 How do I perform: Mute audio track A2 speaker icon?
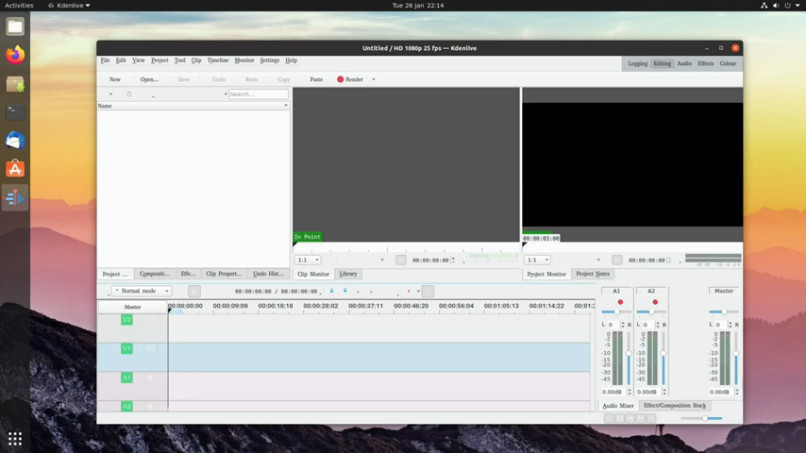[151, 406]
